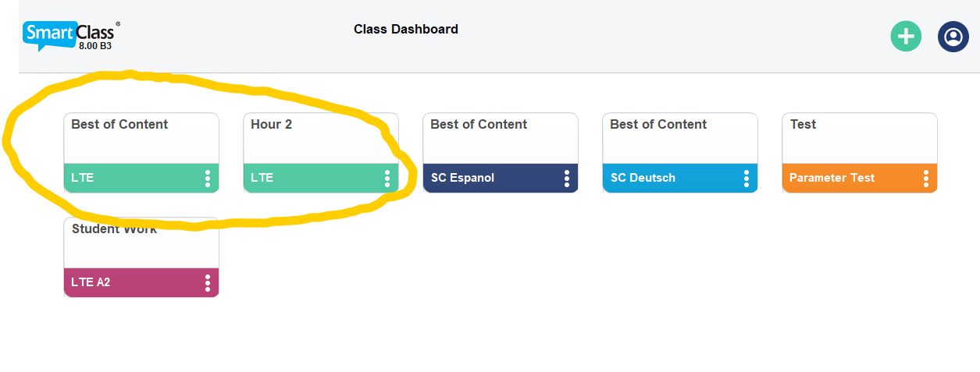This screenshot has width=980, height=372.
Task: Click the Class Dashboard page title
Action: [405, 30]
